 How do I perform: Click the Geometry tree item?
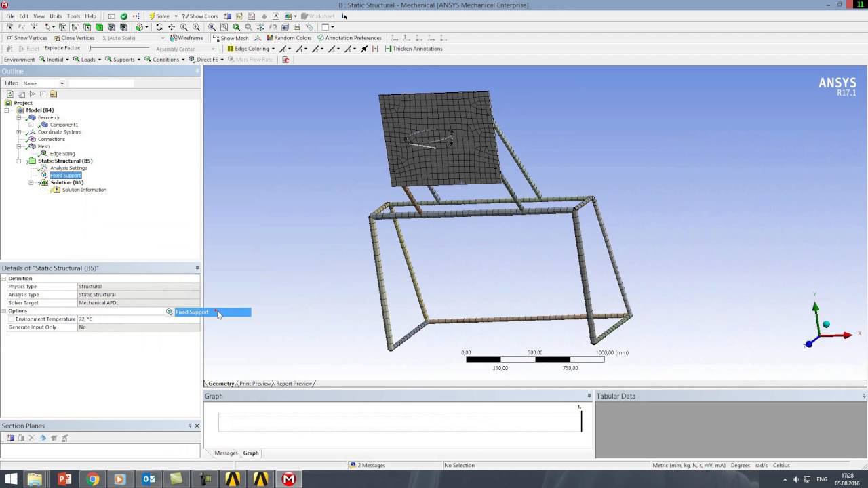pos(48,117)
